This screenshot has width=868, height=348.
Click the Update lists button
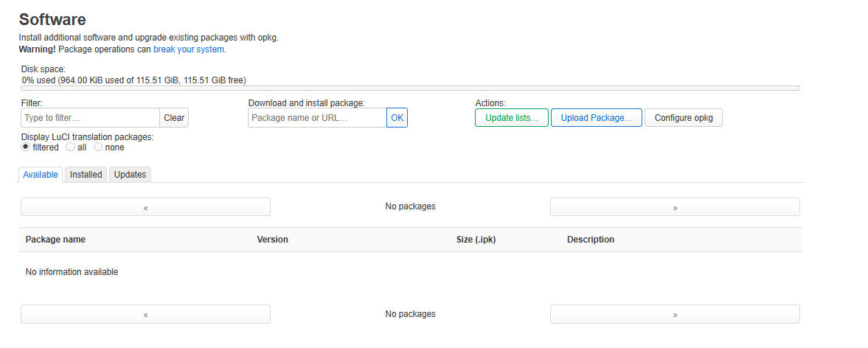coord(512,118)
